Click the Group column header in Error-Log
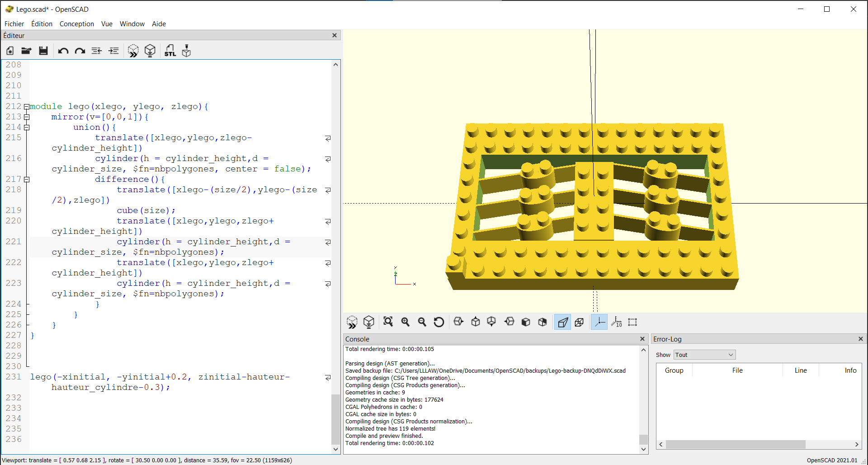The width and height of the screenshot is (868, 465). 674,370
